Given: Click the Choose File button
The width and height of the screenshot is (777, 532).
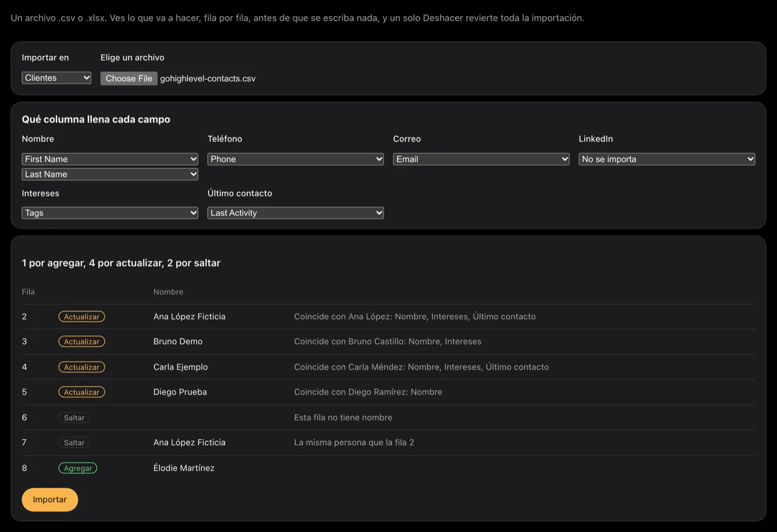Looking at the screenshot, I should click(129, 78).
